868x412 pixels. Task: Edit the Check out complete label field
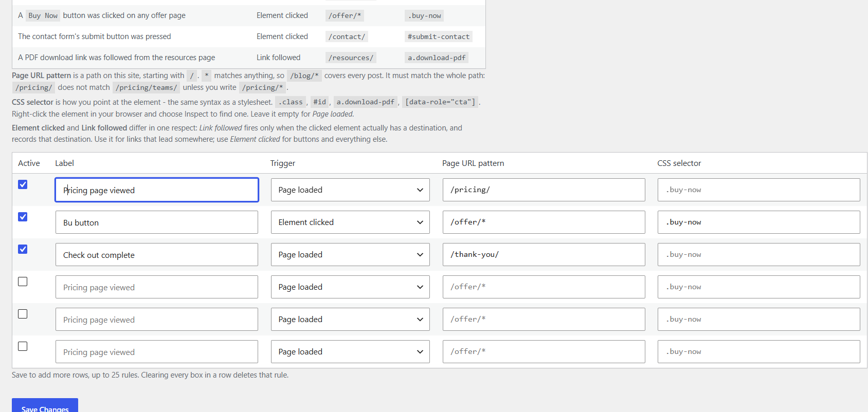point(157,255)
